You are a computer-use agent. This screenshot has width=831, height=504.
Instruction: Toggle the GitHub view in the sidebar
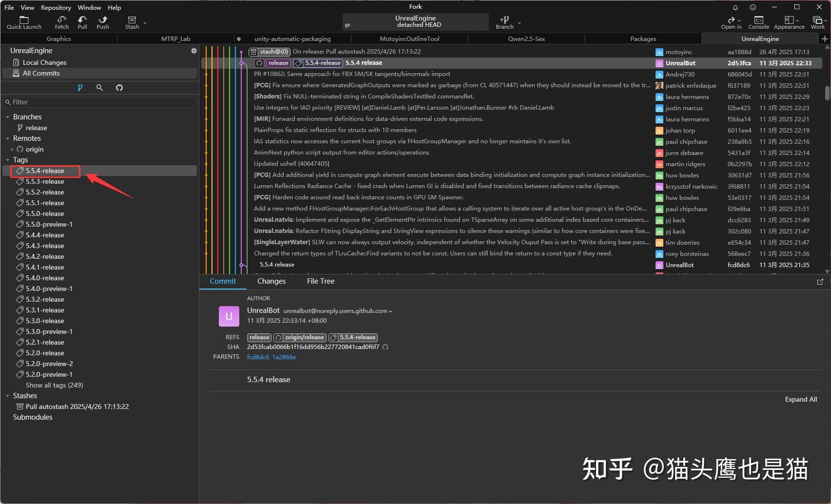coord(119,88)
